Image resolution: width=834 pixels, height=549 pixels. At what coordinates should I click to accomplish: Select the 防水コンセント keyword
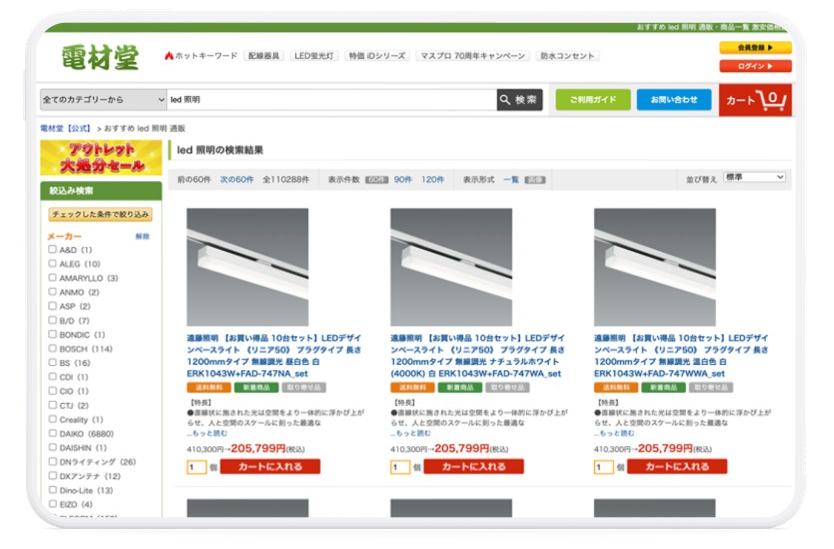567,56
